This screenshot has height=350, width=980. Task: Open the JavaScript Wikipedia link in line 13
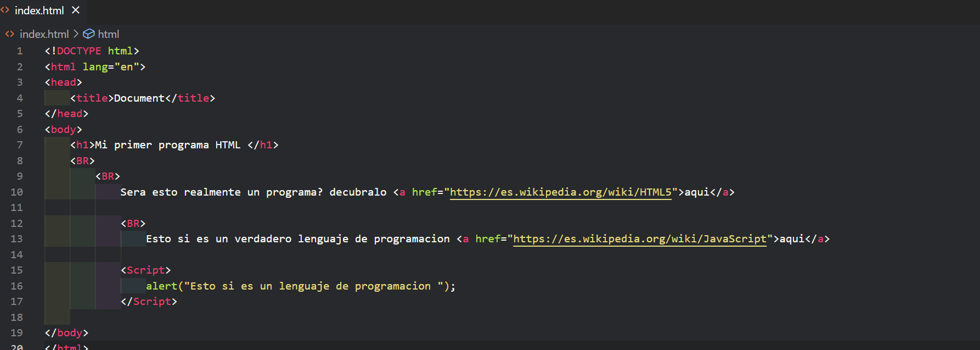(x=640, y=239)
